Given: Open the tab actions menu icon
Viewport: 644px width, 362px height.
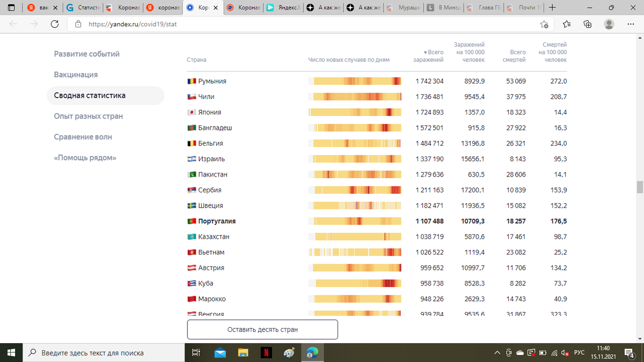Looking at the screenshot, I should click(11, 8).
